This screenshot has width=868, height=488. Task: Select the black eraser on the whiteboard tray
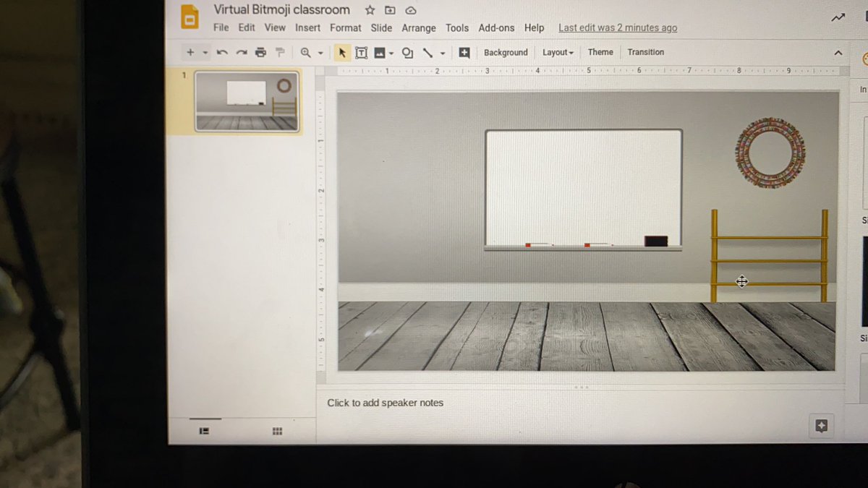coord(655,241)
